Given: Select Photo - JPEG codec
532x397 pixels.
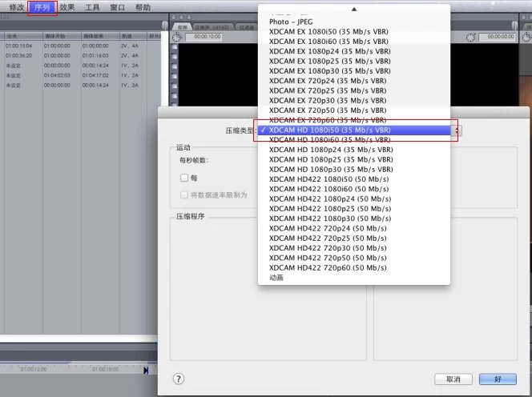Looking at the screenshot, I should point(354,22).
